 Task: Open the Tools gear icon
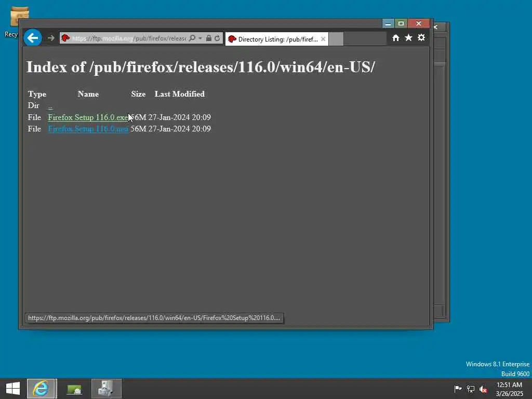(x=421, y=37)
